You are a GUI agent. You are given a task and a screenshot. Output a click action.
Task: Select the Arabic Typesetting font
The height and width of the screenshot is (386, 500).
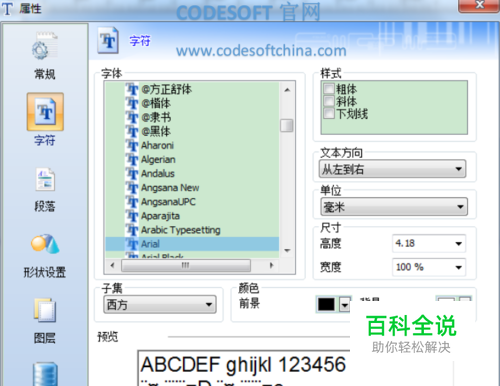(x=181, y=230)
